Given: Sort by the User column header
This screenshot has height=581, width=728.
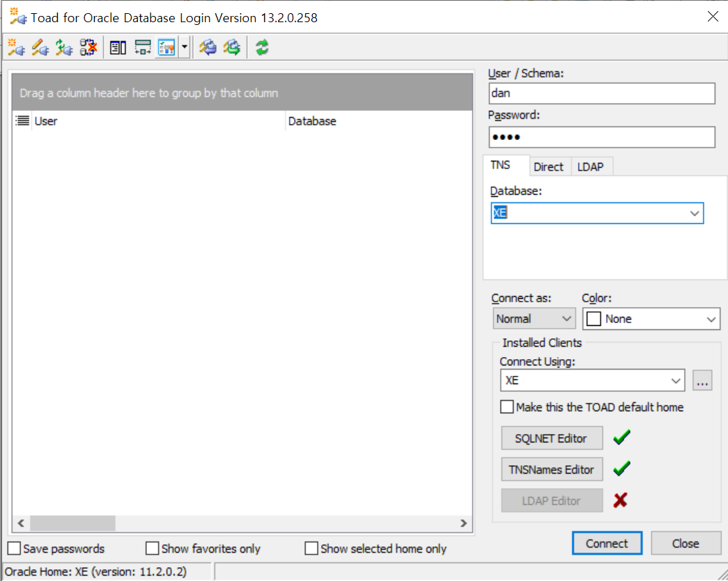Looking at the screenshot, I should [x=158, y=121].
